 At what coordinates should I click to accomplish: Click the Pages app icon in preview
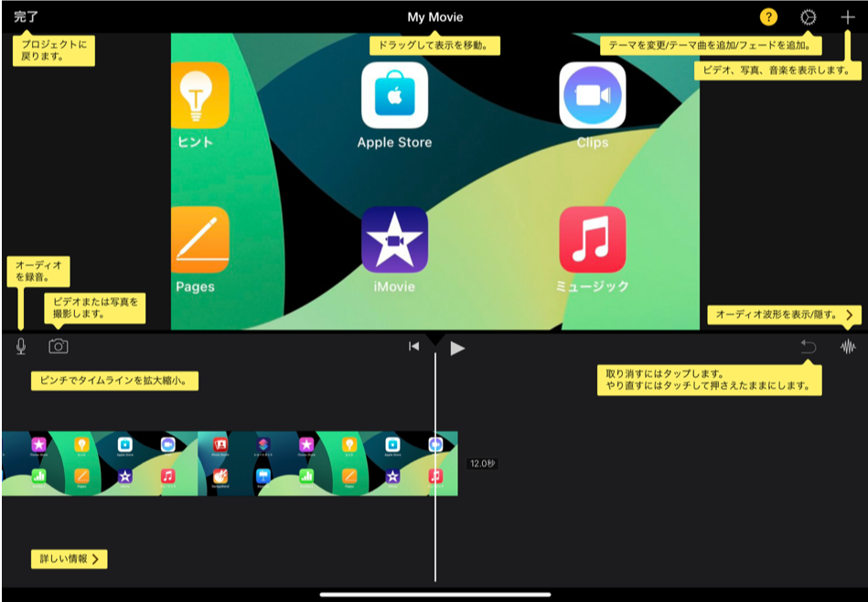199,240
